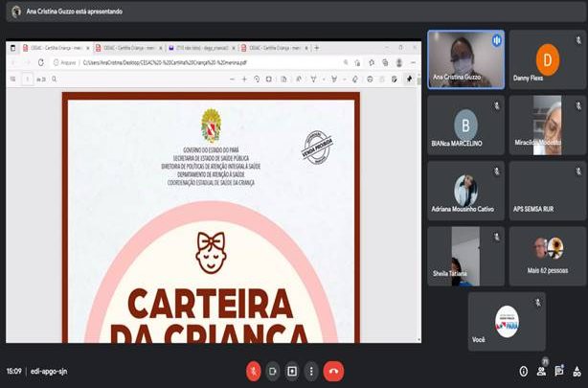
Task: Expand the highlight color options arrow
Action: [344, 80]
